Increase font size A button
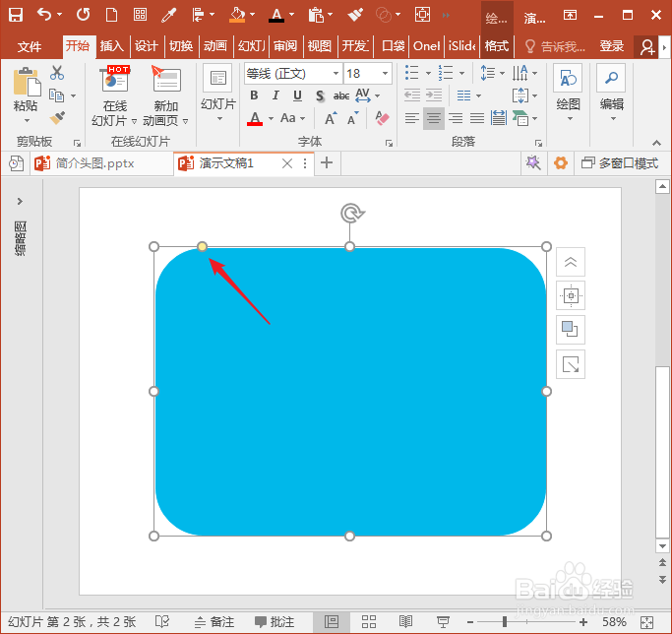672x634 pixels. (x=331, y=118)
